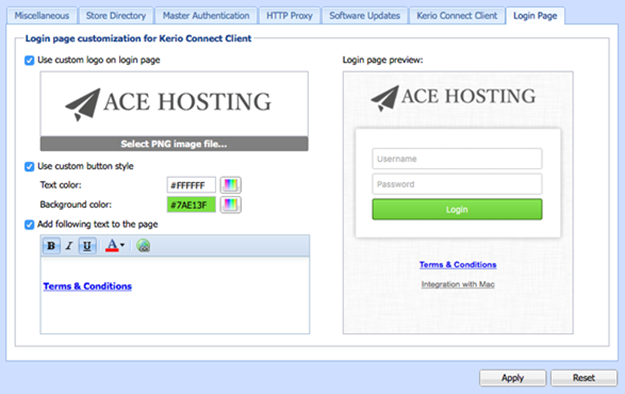Viewport: 625px width, 394px height.
Task: Click the Login page preview label
Action: (382, 60)
